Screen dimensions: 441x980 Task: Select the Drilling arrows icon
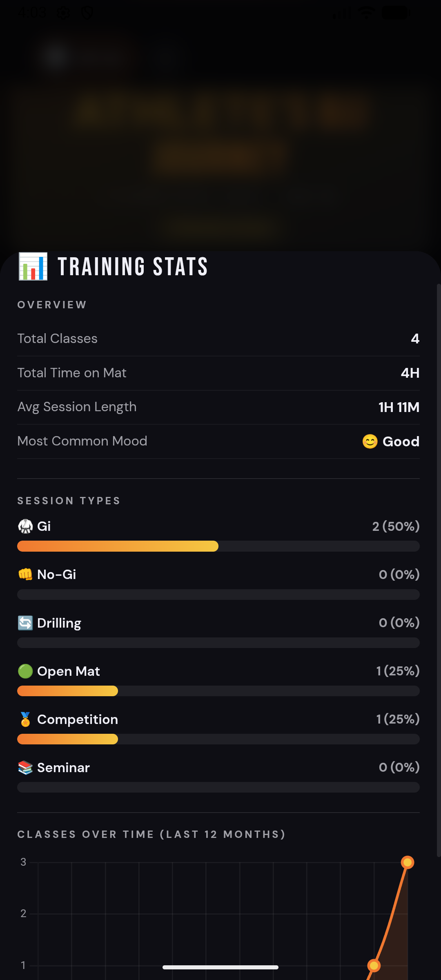pyautogui.click(x=25, y=622)
